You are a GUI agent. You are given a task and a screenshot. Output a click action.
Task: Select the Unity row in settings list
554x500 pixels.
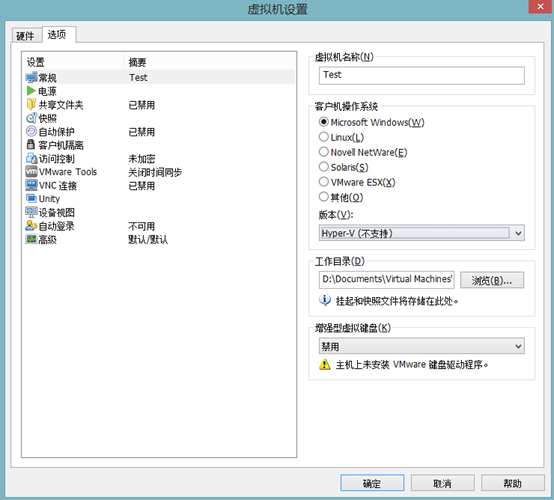[x=160, y=199]
